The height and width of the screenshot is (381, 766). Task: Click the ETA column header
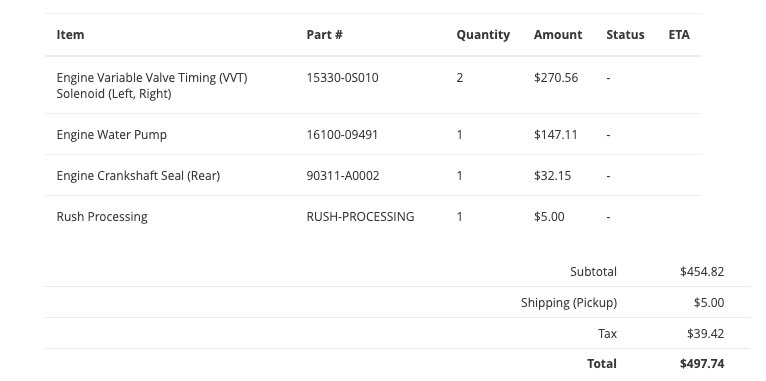[x=679, y=35]
